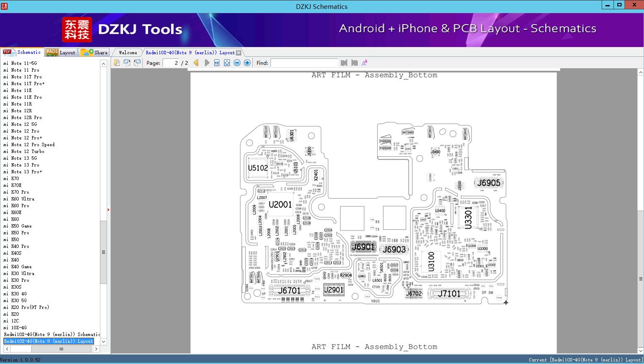Click the fit width icon
The width and height of the screenshot is (644, 364).
pyautogui.click(x=217, y=63)
